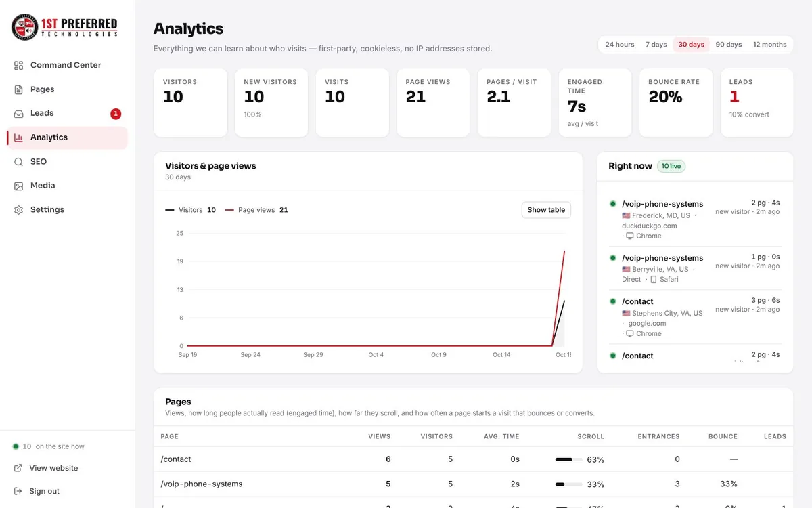Sort by AVG. TIME column header
Viewport: 812px width, 508px height.
click(501, 436)
